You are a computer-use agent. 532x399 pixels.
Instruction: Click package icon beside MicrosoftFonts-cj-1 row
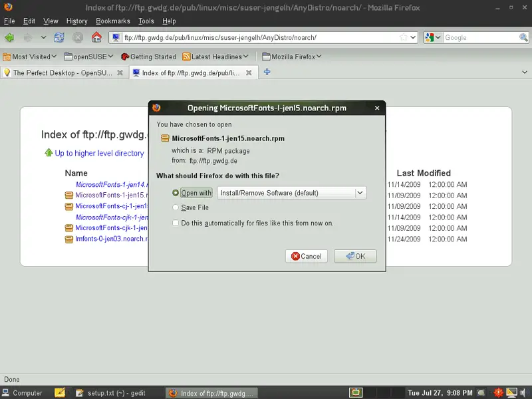(69, 206)
